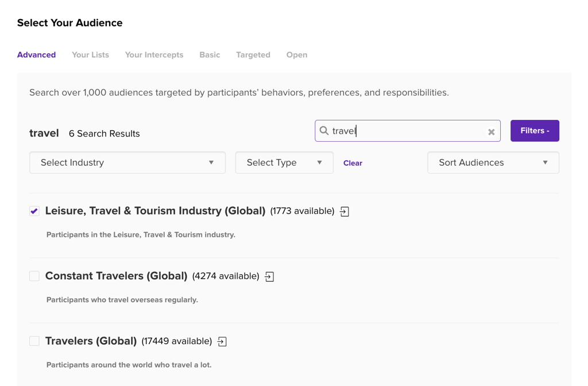Check the Constant Travelers (Global) audience

click(x=34, y=276)
